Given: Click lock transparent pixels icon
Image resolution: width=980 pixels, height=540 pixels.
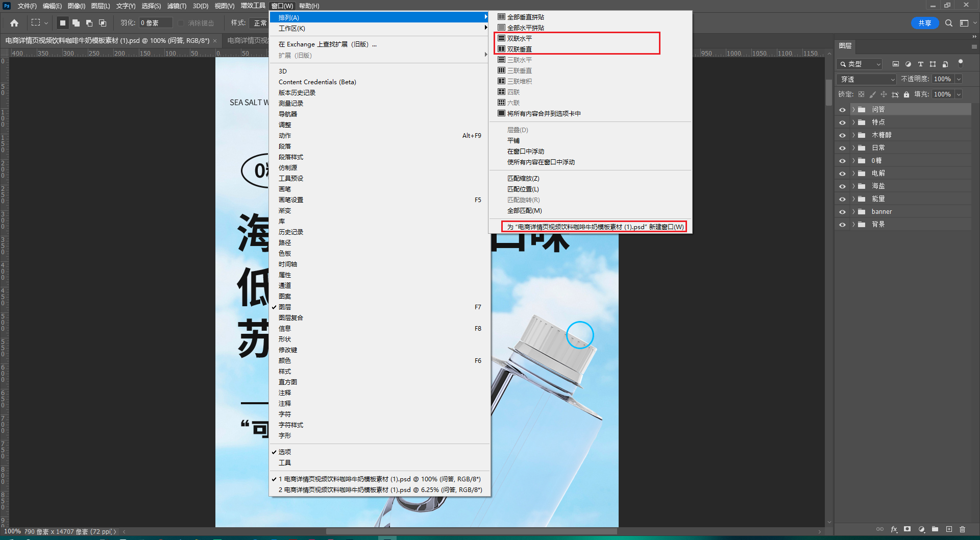Looking at the screenshot, I should click(861, 94).
